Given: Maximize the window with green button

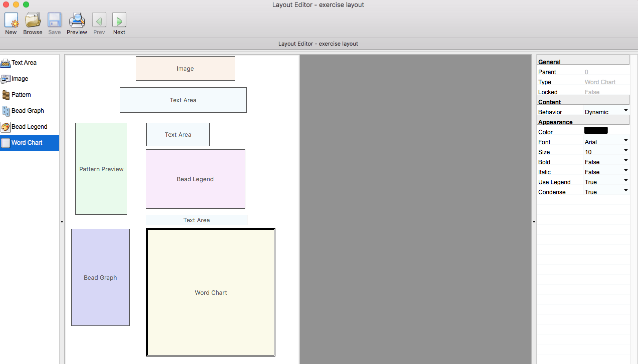Looking at the screenshot, I should tap(26, 5).
